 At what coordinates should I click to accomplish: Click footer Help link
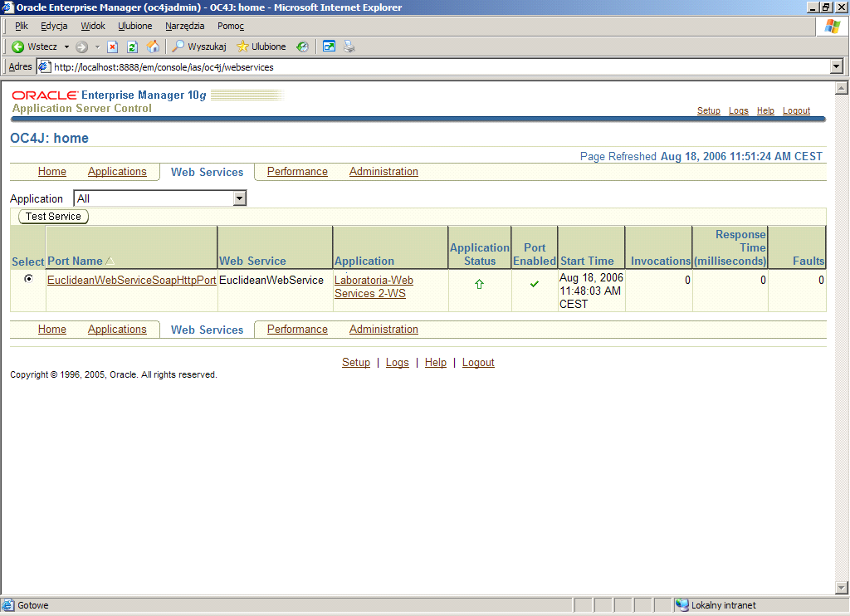pos(435,362)
